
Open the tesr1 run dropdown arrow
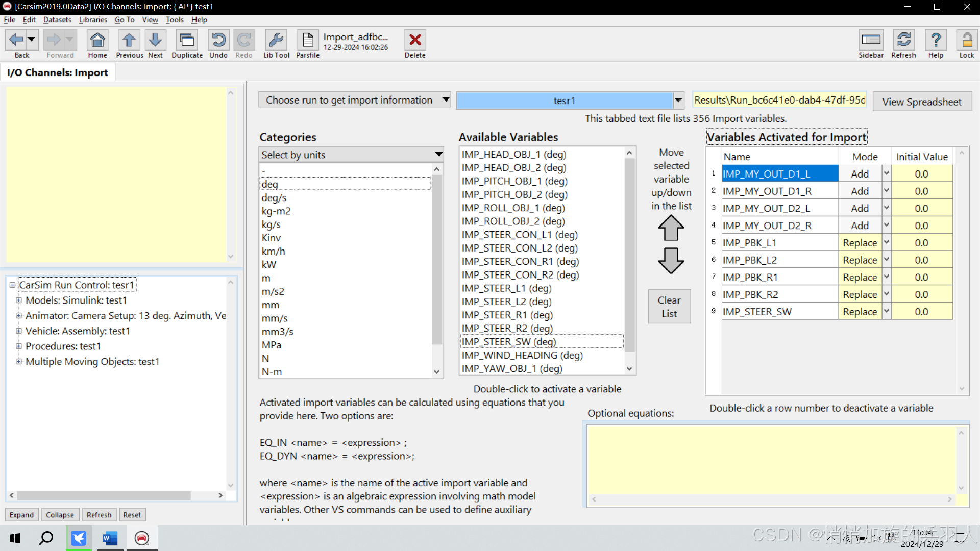[x=678, y=101]
